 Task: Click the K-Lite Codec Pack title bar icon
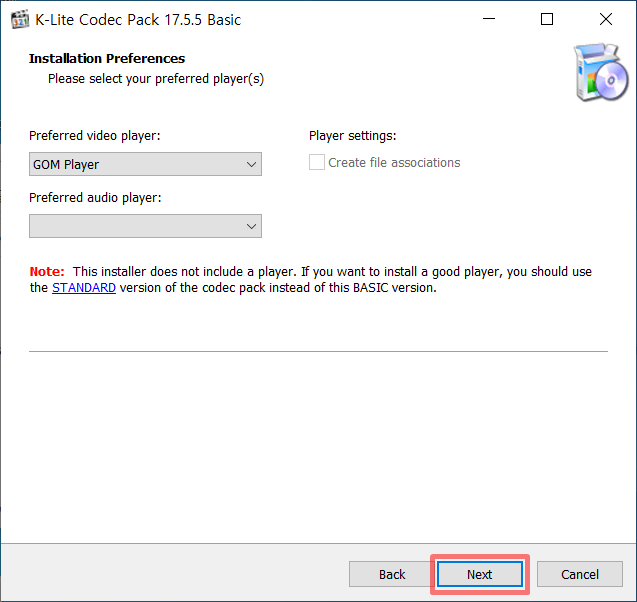click(20, 19)
